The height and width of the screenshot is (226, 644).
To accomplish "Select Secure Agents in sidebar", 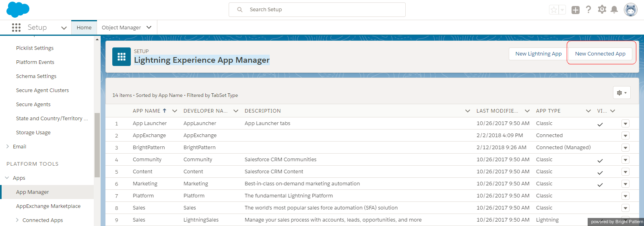I will pyautogui.click(x=33, y=104).
